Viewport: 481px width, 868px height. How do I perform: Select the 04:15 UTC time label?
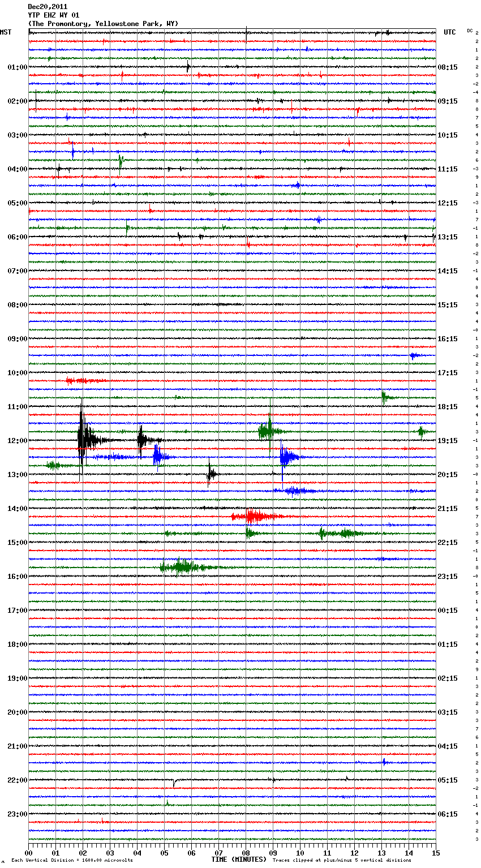tap(448, 746)
